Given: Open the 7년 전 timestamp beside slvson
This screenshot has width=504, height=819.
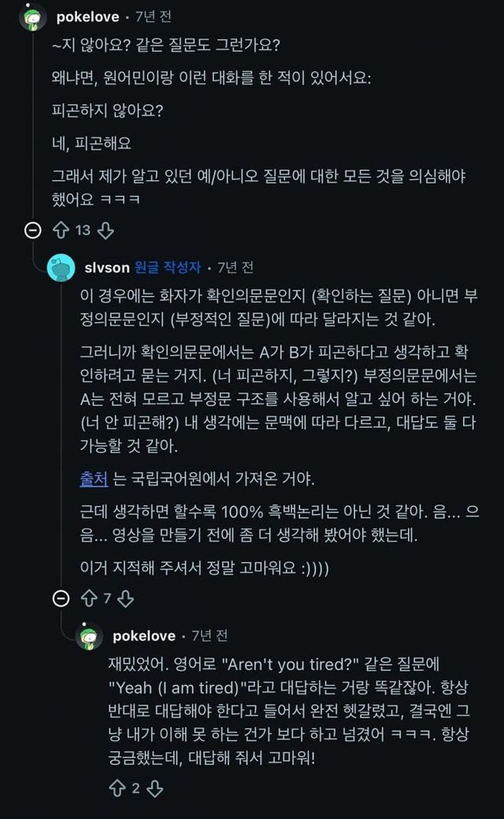Looking at the screenshot, I should click(235, 268).
